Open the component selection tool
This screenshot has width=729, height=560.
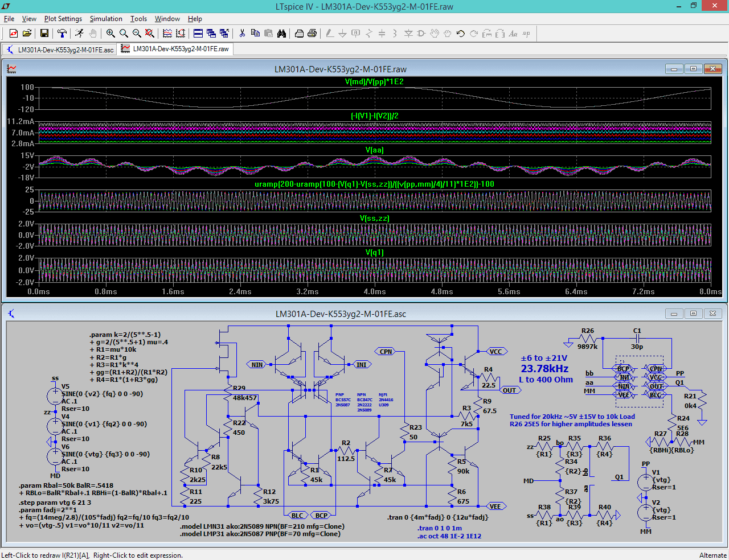421,33
